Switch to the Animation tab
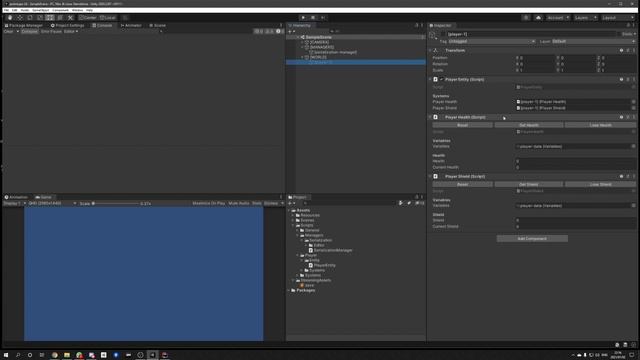 pyautogui.click(x=16, y=197)
